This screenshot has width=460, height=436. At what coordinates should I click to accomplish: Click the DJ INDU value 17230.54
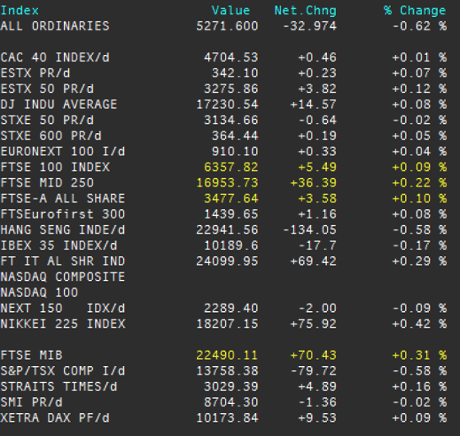click(227, 104)
